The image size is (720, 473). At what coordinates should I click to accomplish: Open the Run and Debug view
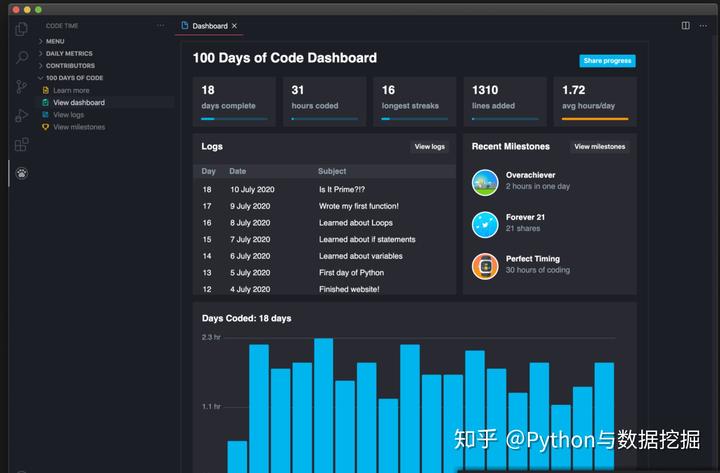point(21,116)
